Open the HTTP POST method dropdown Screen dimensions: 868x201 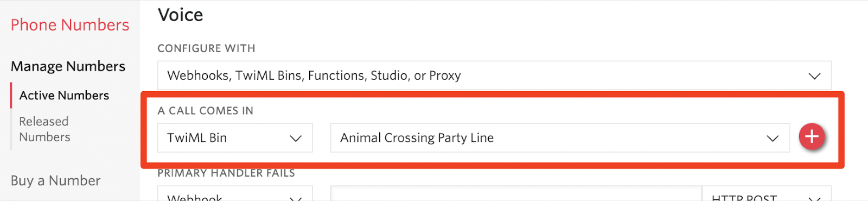[x=767, y=194]
